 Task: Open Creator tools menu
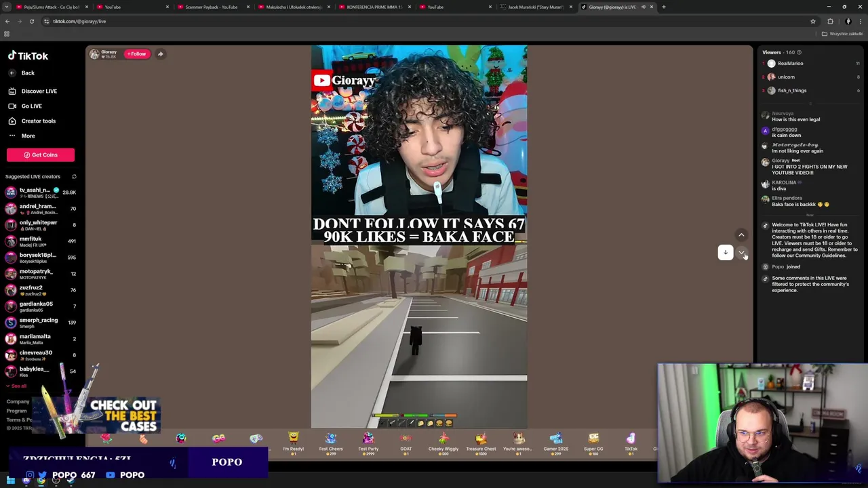point(32,121)
